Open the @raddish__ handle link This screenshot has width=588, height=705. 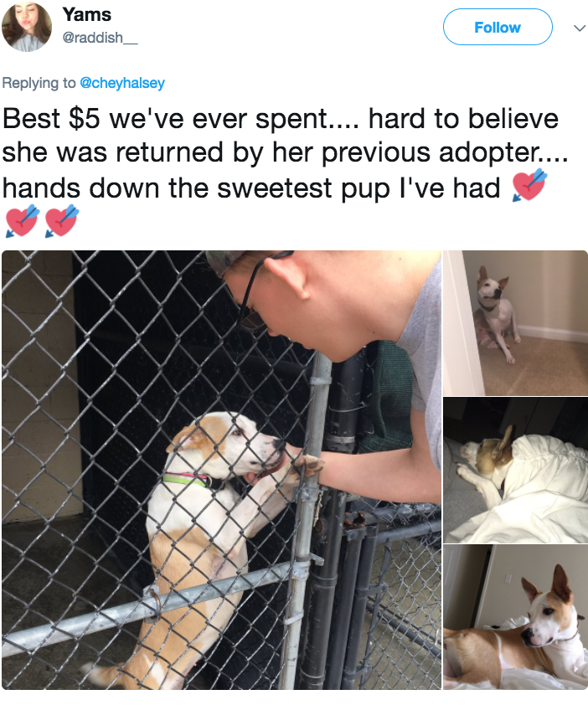(100, 38)
